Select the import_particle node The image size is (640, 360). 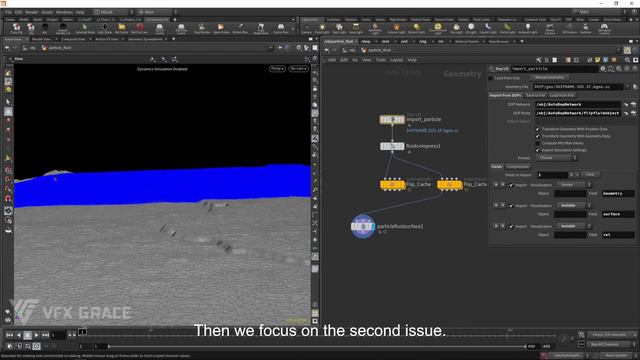(392, 120)
